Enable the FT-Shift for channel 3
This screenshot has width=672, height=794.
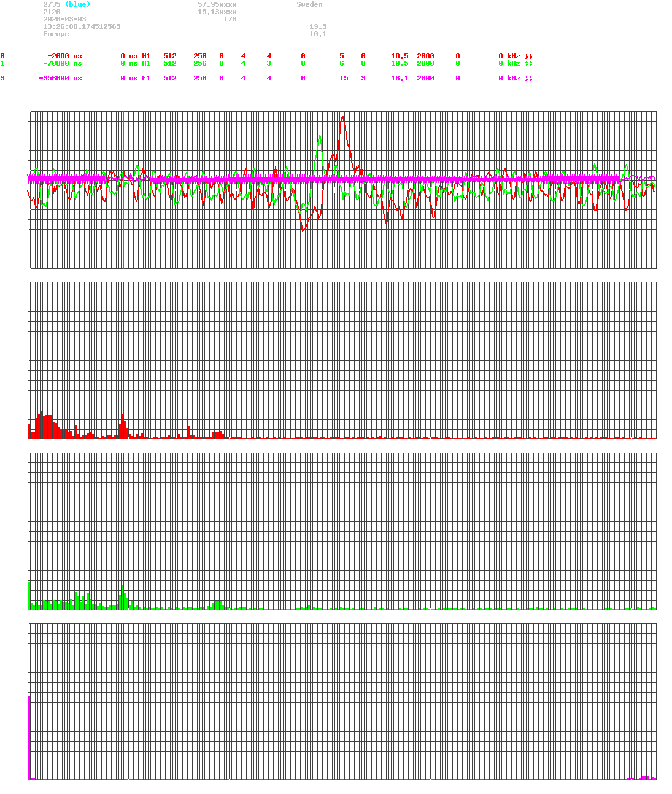[x=303, y=78]
